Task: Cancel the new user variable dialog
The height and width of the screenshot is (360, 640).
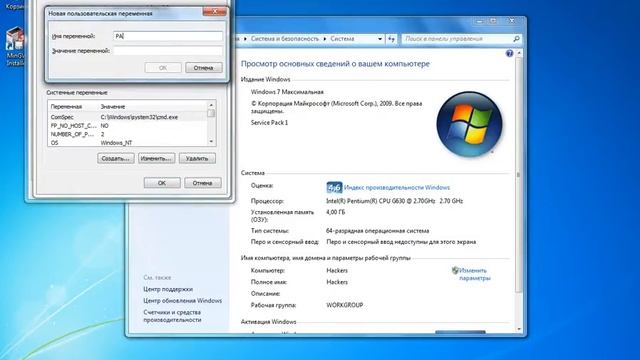Action: point(204,68)
